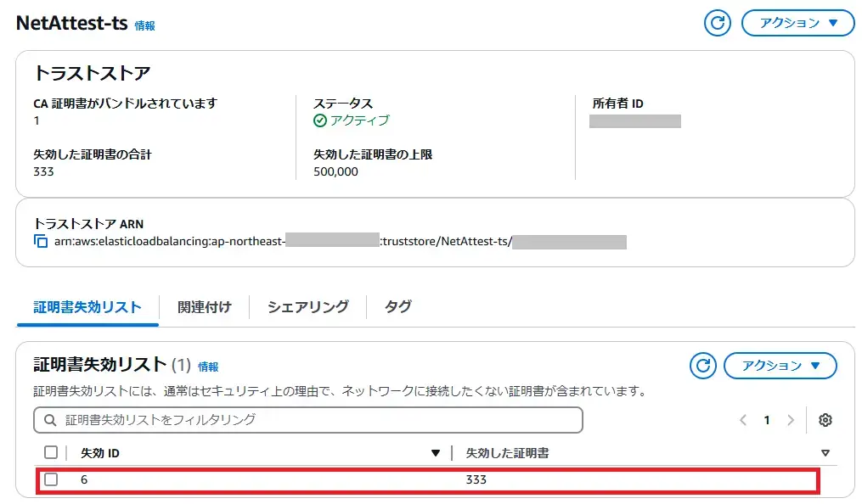This screenshot has width=862, height=504.
Task: Open table preferences gear icon
Action: 825,420
